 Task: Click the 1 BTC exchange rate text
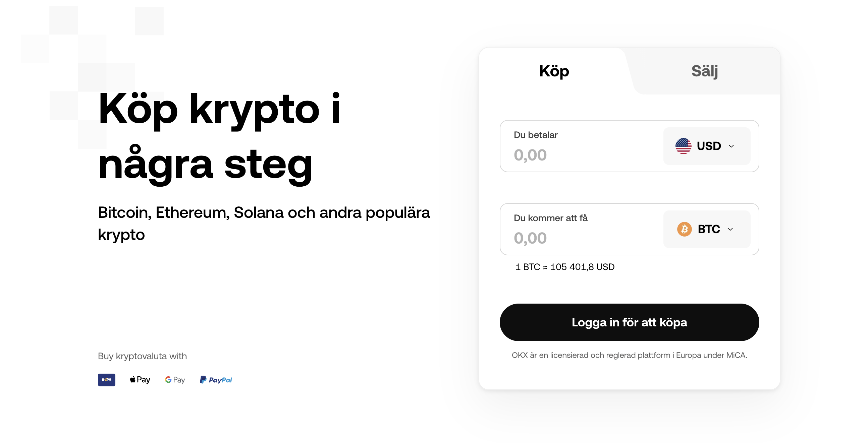[564, 267]
